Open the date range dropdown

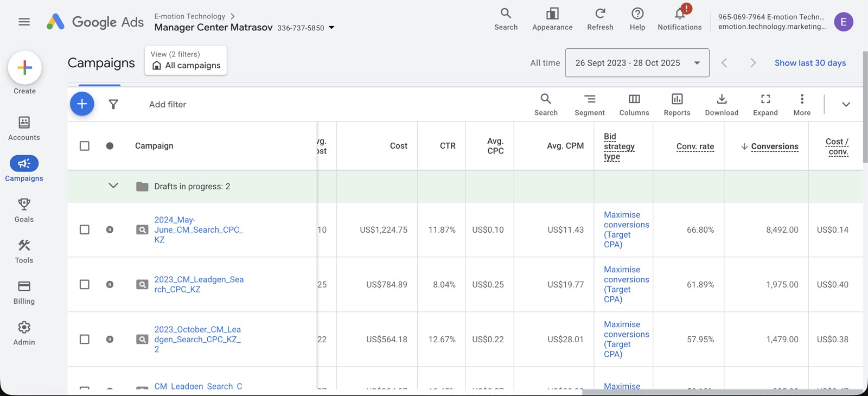click(637, 63)
